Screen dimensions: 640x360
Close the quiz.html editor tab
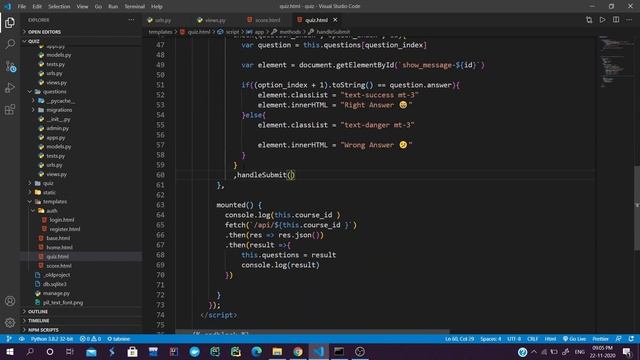click(335, 20)
